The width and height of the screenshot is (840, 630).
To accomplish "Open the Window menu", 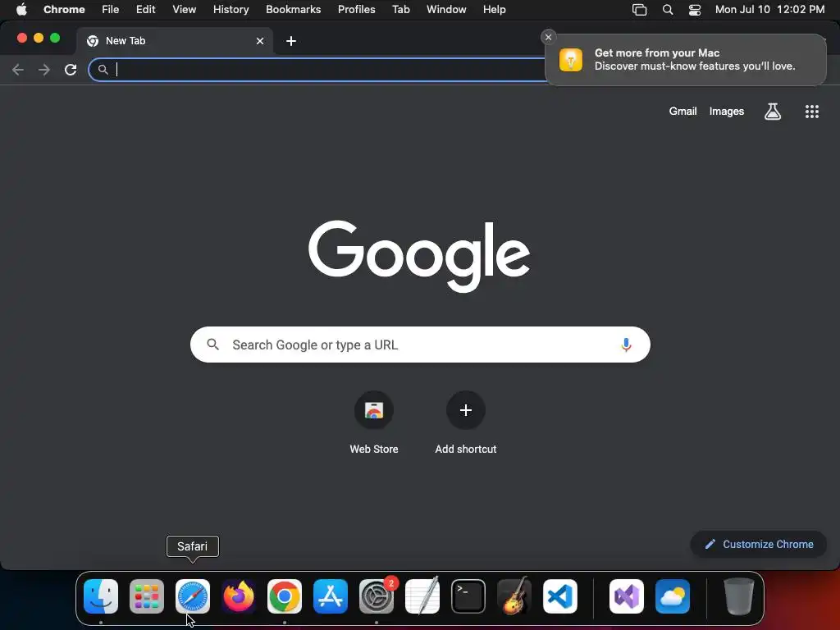I will tap(446, 10).
